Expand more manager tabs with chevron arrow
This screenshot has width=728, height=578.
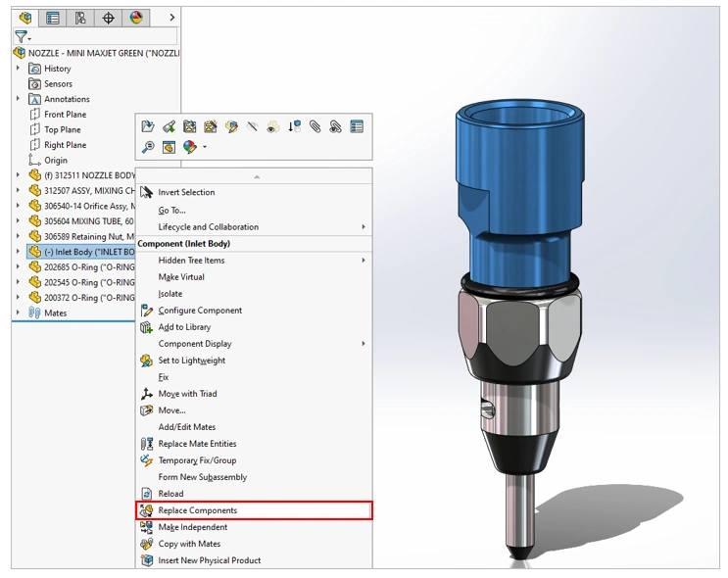click(172, 18)
